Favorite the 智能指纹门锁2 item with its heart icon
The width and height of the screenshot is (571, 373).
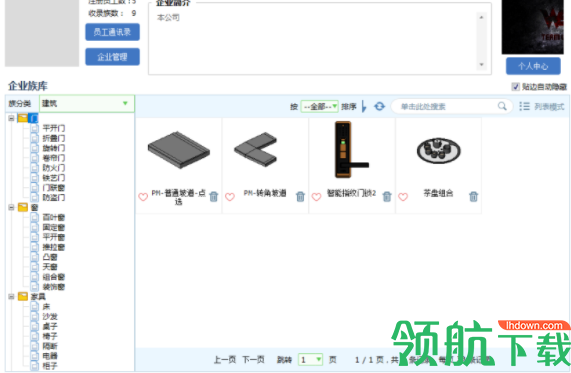pyautogui.click(x=316, y=197)
